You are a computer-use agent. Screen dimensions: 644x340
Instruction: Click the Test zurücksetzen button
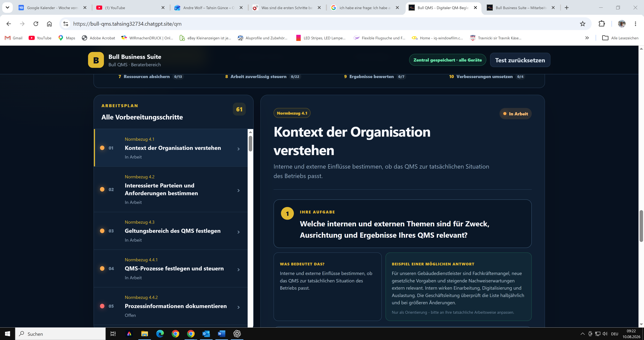click(x=520, y=60)
